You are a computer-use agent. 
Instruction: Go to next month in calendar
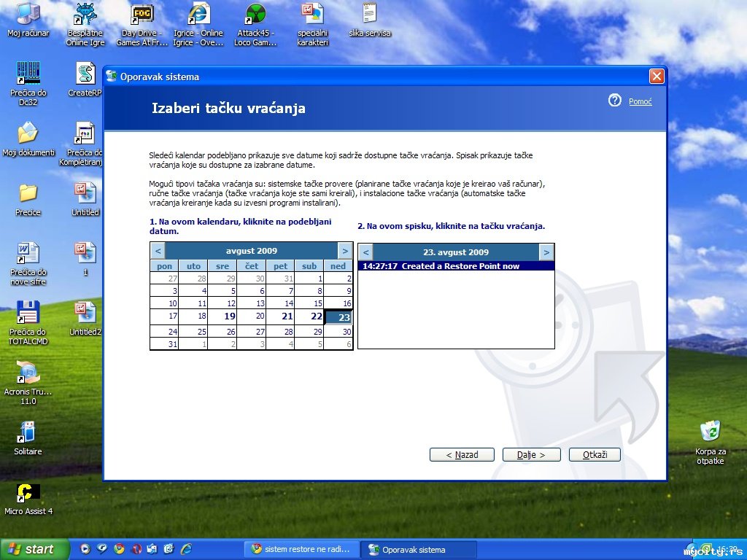[x=345, y=251]
